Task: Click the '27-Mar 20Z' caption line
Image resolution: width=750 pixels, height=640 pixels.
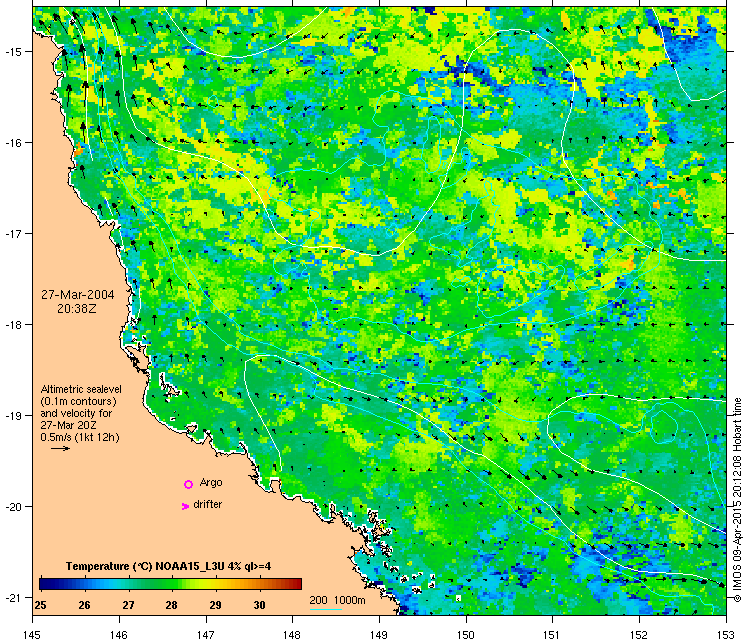Action: click(68, 425)
